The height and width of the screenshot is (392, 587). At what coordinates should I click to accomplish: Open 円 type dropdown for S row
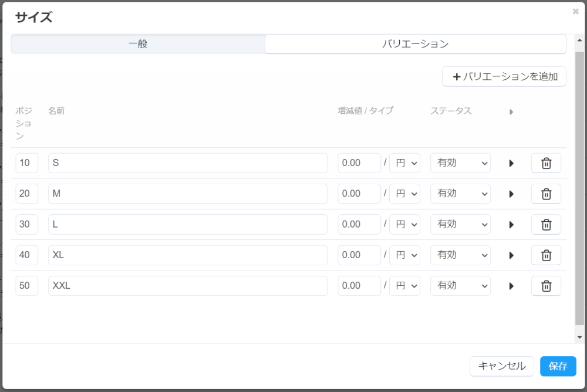(404, 163)
